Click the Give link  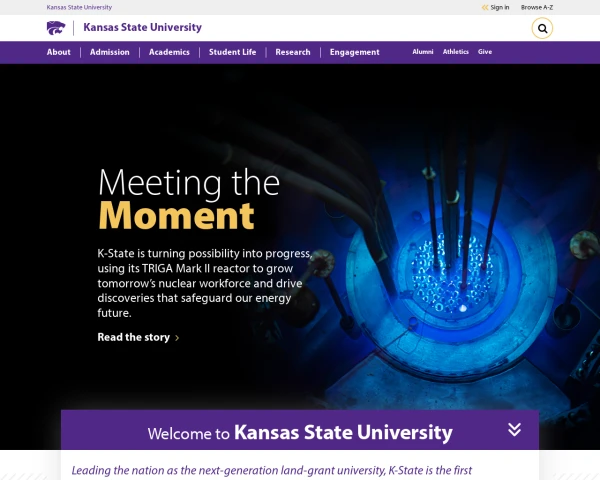coord(484,52)
